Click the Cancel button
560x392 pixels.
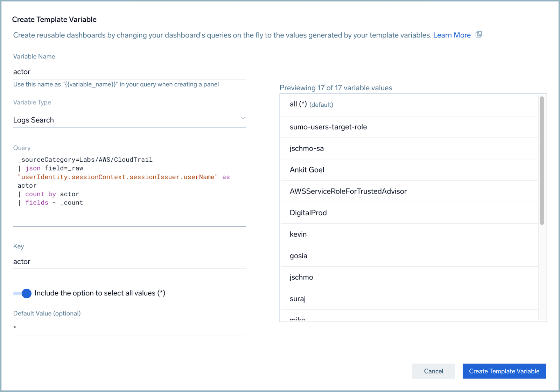click(x=433, y=371)
